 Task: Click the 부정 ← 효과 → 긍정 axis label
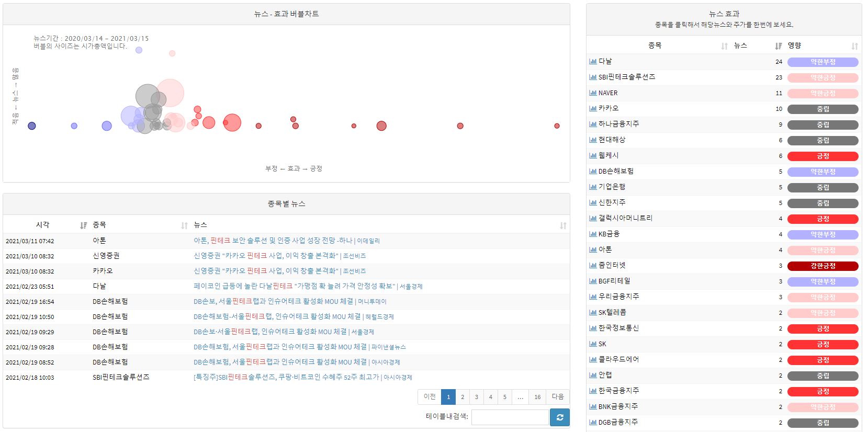294,168
